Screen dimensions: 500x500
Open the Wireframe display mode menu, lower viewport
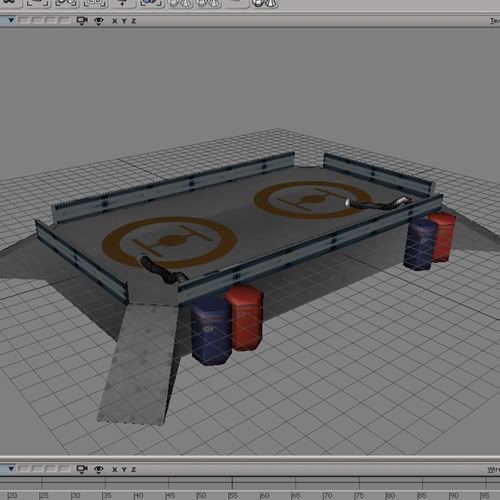(494, 469)
